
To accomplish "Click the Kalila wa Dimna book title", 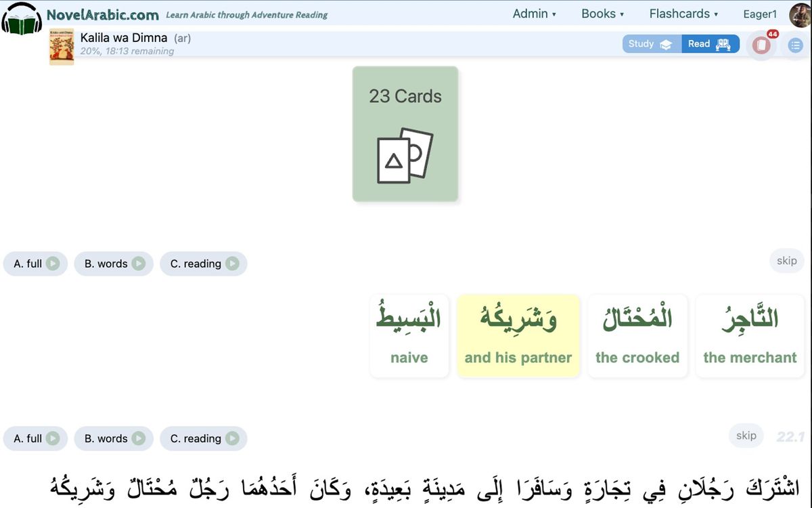I will [x=124, y=38].
